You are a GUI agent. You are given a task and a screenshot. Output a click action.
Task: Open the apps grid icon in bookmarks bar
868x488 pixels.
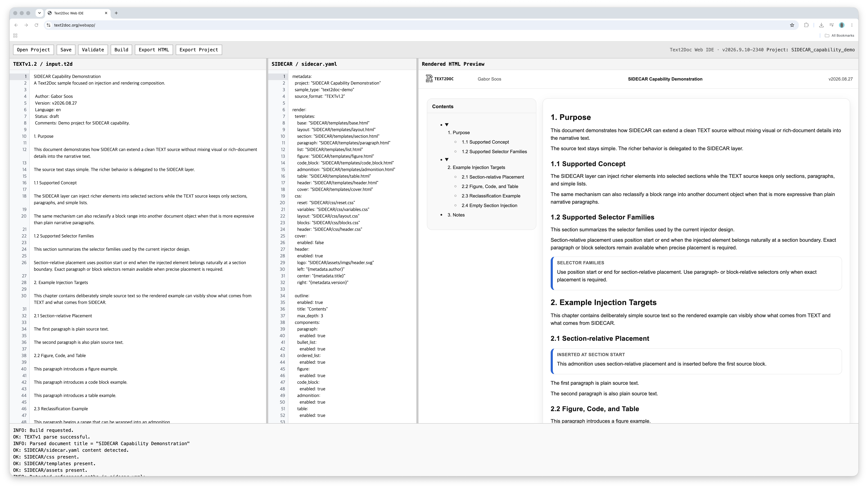(15, 35)
